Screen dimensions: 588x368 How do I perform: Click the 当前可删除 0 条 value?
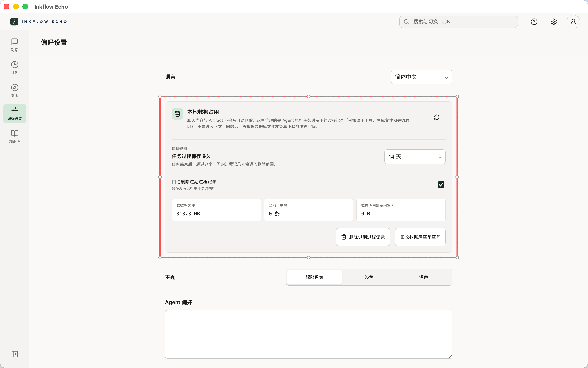coord(274,214)
